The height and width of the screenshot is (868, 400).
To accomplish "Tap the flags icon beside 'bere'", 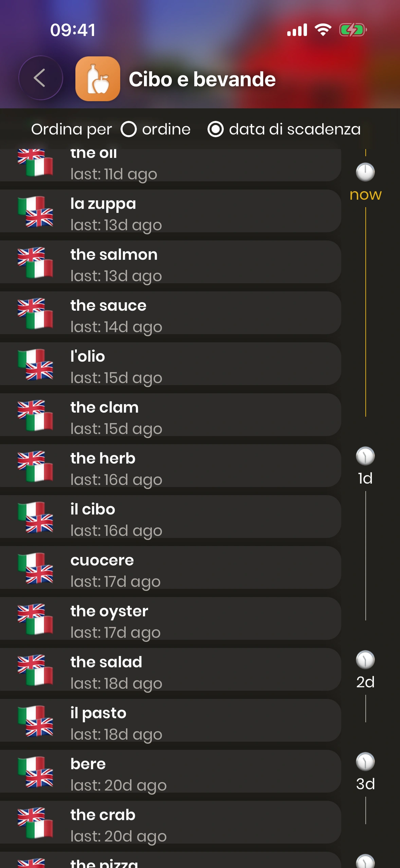I will tap(35, 772).
